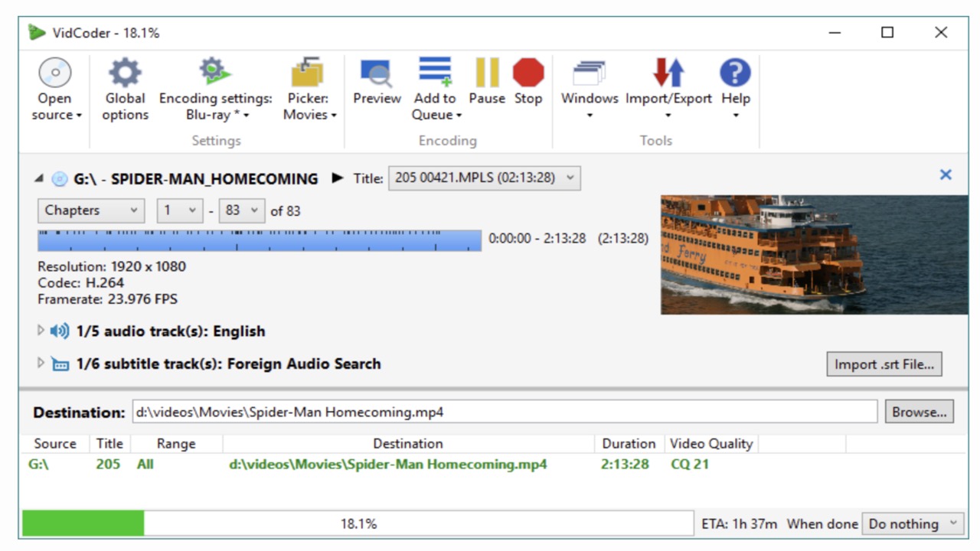980x551 pixels.
Task: Click the speaker icon for audio tracks
Action: [60, 331]
